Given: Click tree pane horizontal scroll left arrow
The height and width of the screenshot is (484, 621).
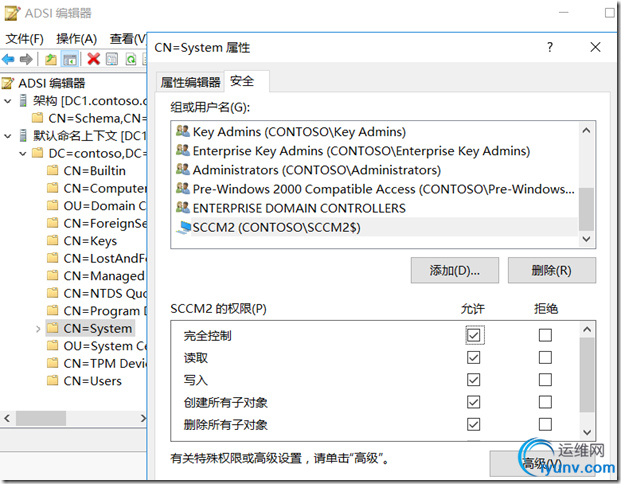Looking at the screenshot, I should tap(7, 418).
